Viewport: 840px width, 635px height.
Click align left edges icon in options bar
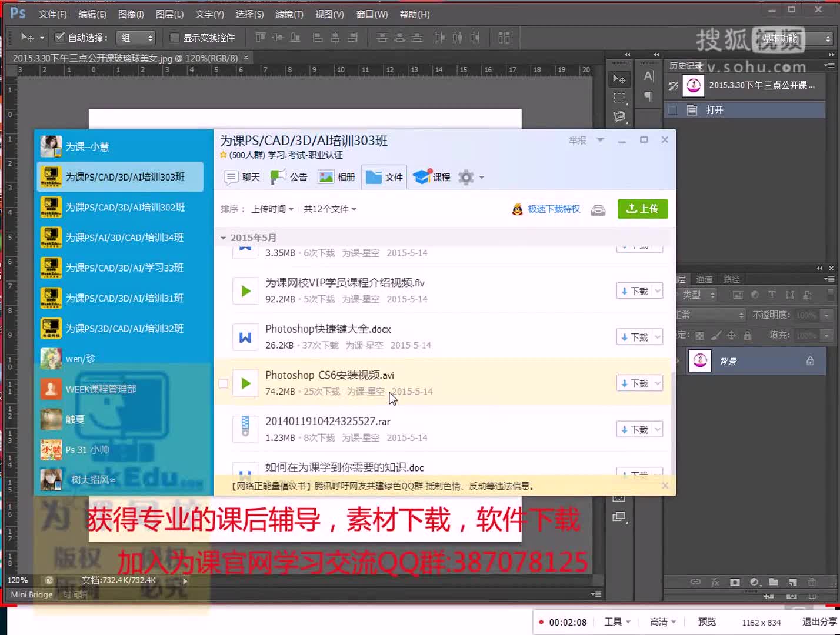(x=318, y=38)
